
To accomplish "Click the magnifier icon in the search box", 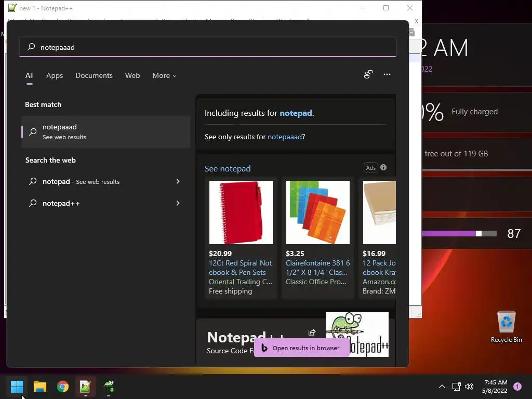I will click(31, 47).
